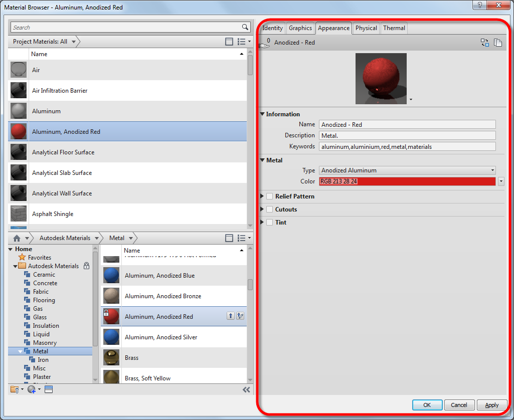The width and height of the screenshot is (514, 420).
Task: Toggle the library tree panel icon
Action: click(229, 238)
